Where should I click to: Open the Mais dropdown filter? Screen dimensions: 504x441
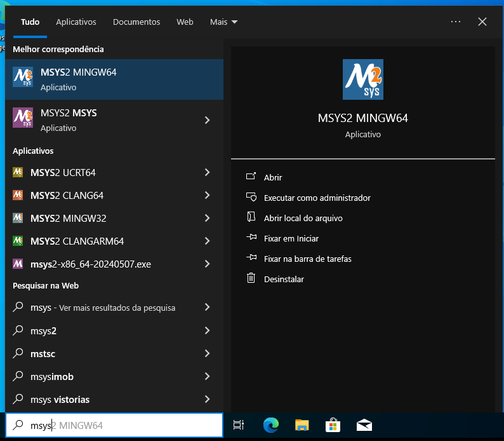(223, 22)
